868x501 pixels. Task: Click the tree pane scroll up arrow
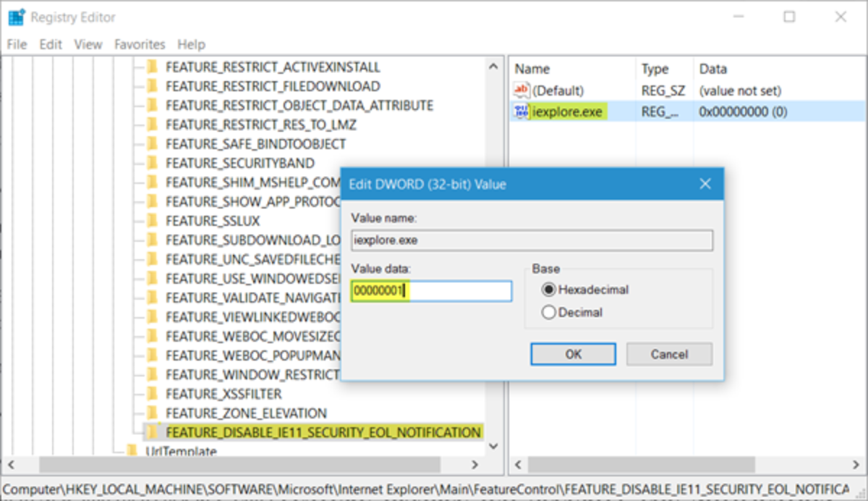(494, 67)
